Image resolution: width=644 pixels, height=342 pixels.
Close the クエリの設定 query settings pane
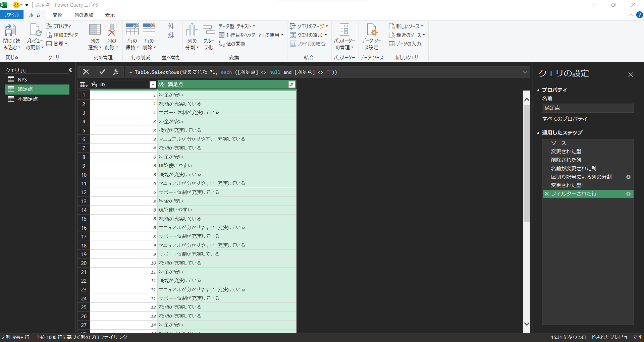click(x=631, y=74)
